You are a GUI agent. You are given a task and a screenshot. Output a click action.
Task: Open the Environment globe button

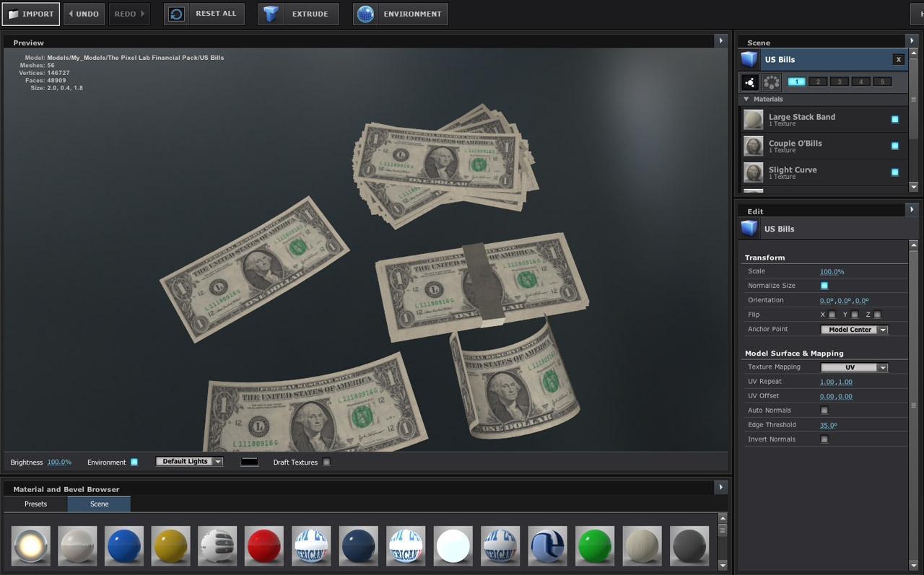coord(401,14)
